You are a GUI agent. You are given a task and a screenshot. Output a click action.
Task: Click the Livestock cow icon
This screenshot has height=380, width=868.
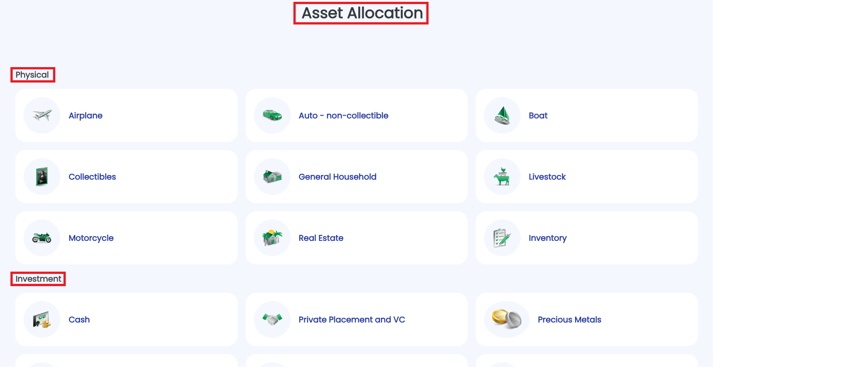click(502, 177)
